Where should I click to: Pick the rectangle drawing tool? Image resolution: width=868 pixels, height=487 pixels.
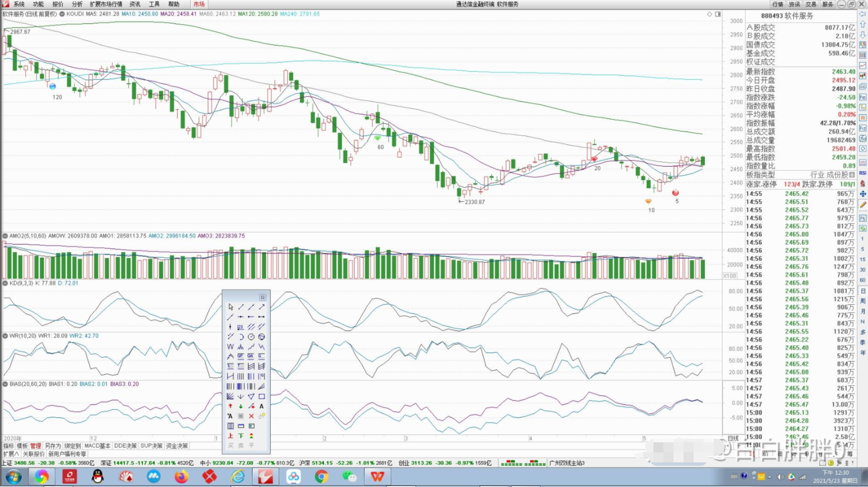tap(261, 397)
